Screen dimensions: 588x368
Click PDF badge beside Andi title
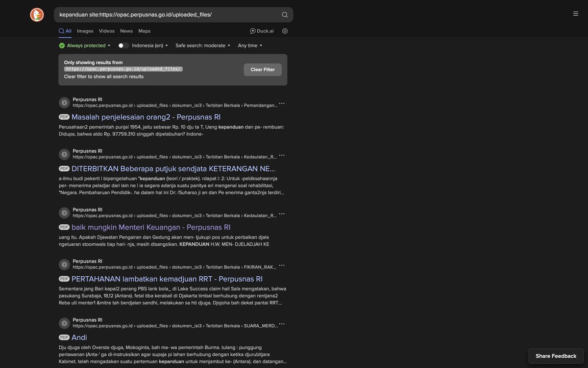point(64,338)
